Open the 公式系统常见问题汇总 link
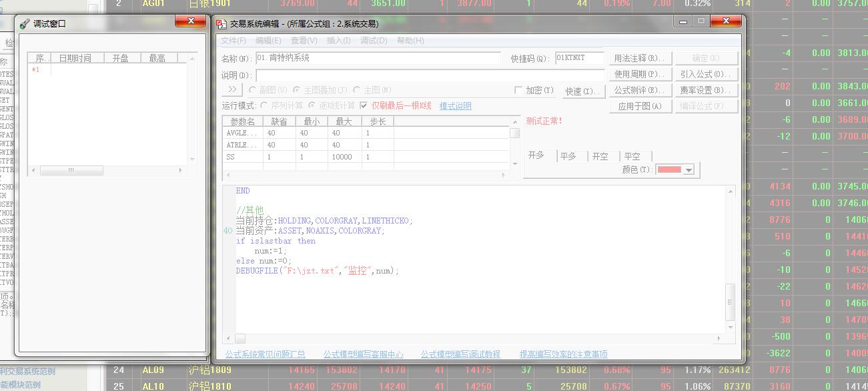Image resolution: width=868 pixels, height=391 pixels. point(265,354)
